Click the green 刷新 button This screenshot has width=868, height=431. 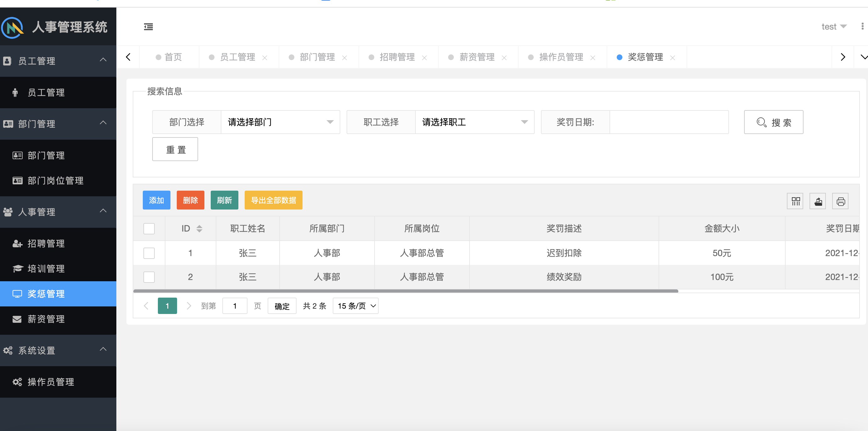[225, 200]
